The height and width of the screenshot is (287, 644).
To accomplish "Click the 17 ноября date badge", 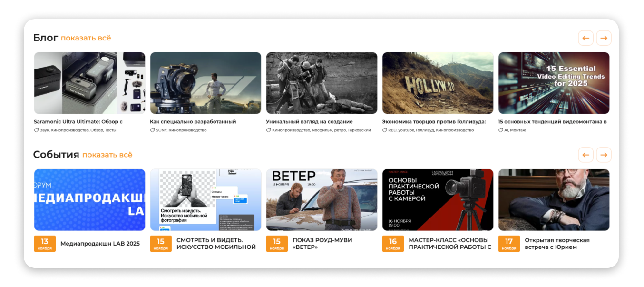I will (x=509, y=244).
